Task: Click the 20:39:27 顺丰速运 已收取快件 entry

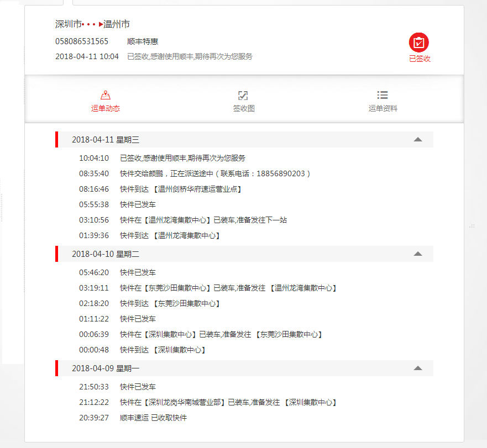Action: coord(133,418)
